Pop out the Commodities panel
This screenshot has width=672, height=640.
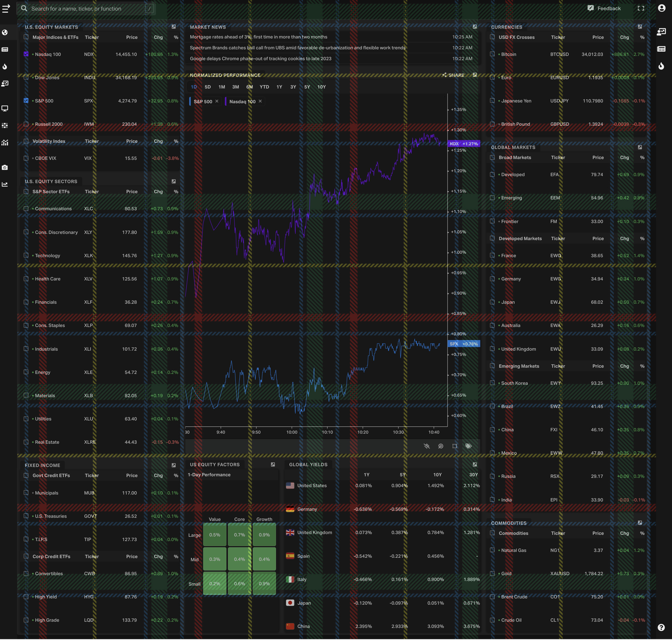coord(640,523)
